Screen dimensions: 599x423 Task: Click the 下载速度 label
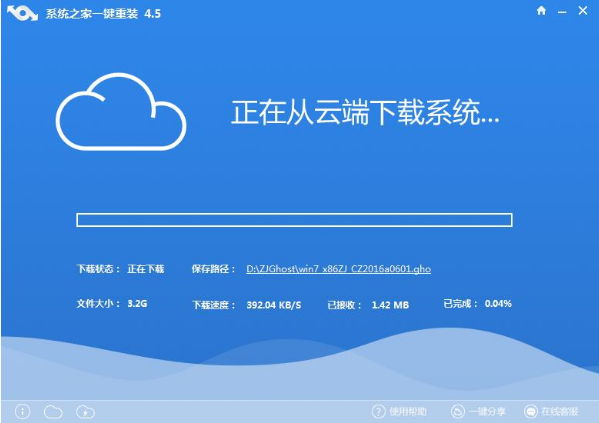(x=214, y=305)
